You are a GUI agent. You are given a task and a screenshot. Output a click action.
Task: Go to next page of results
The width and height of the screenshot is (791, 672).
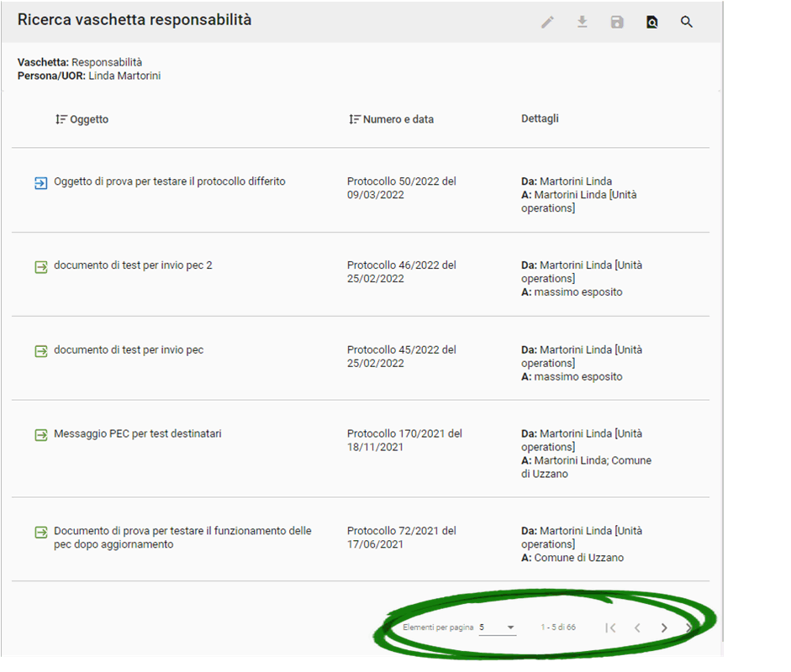point(664,627)
